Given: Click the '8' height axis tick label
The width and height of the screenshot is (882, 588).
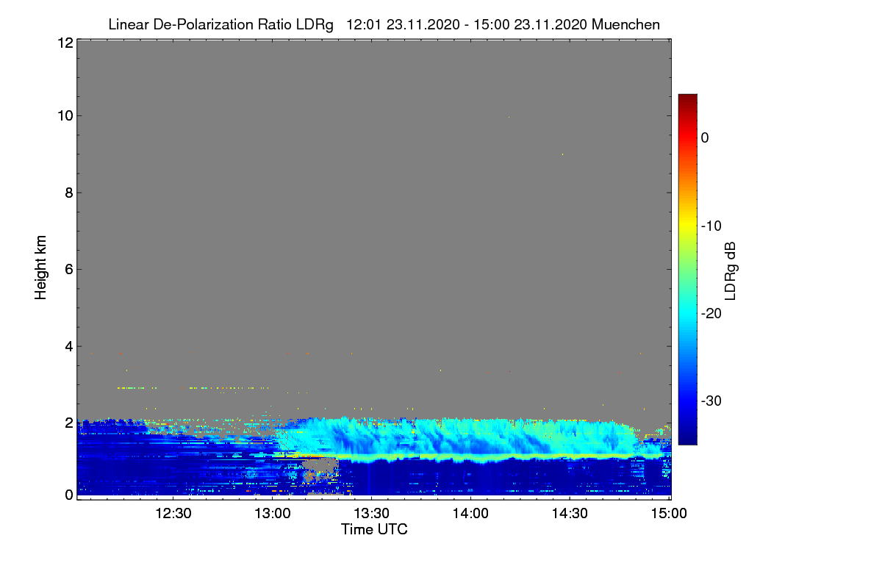Looking at the screenshot, I should point(69,193).
